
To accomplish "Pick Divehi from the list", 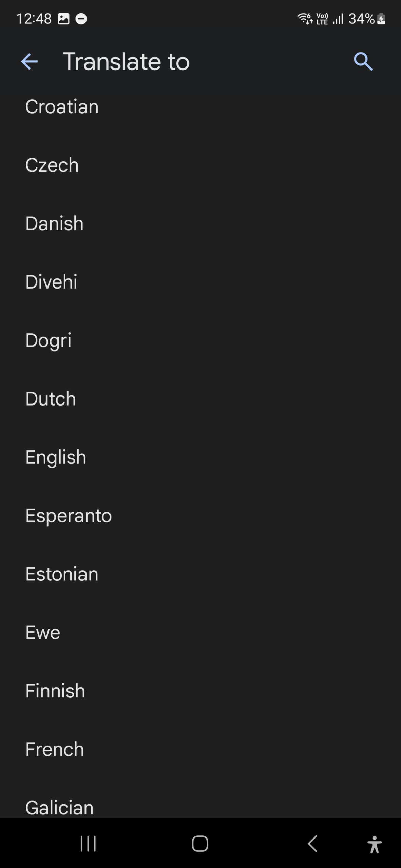I will pyautogui.click(x=51, y=282).
